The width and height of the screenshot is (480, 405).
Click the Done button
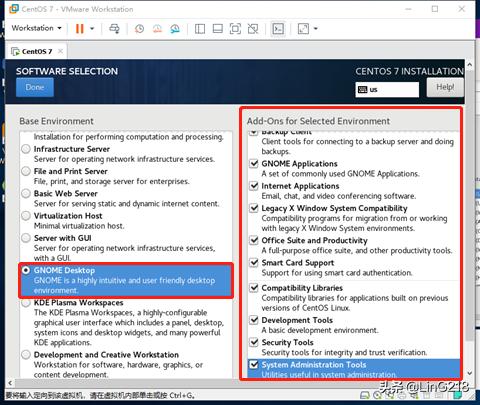click(35, 87)
